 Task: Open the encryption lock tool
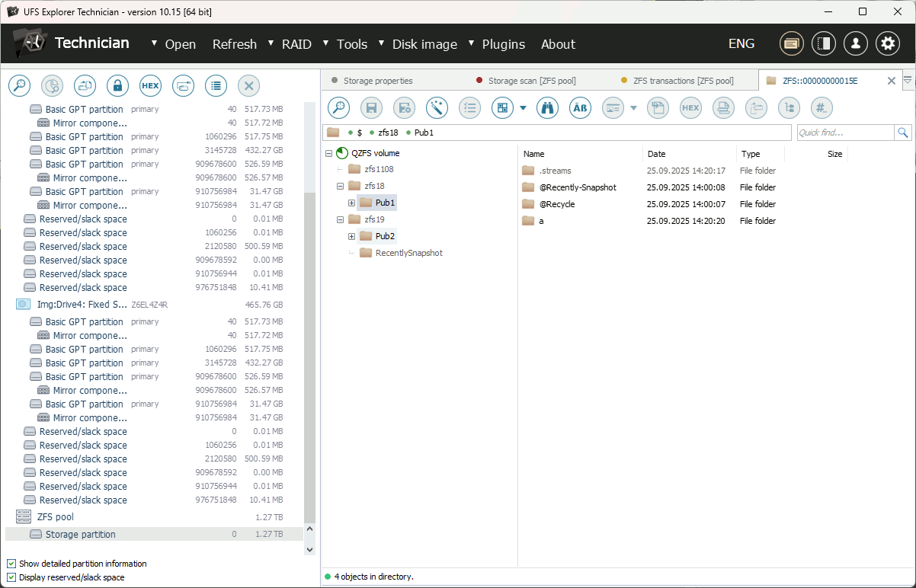[117, 85]
